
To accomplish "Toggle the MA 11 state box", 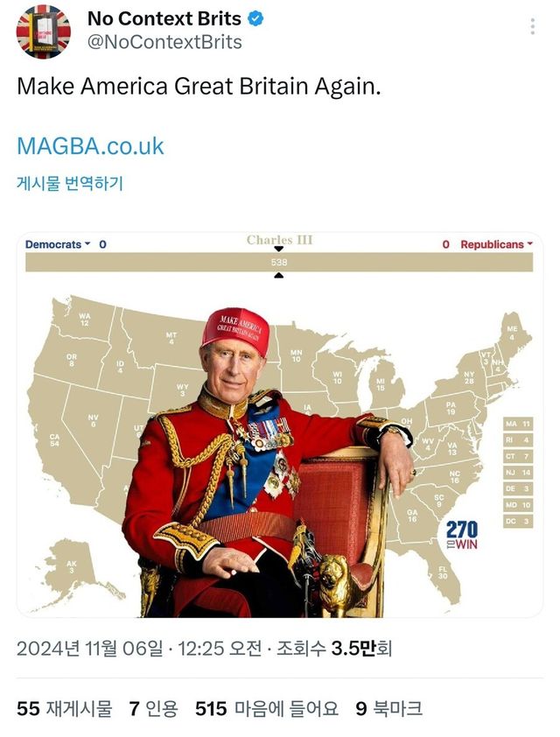I will (x=518, y=424).
